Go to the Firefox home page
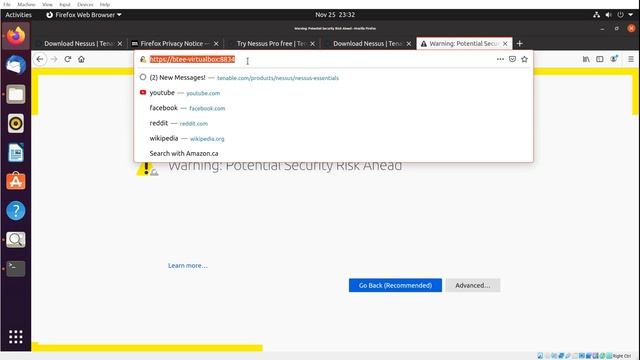 81,59
